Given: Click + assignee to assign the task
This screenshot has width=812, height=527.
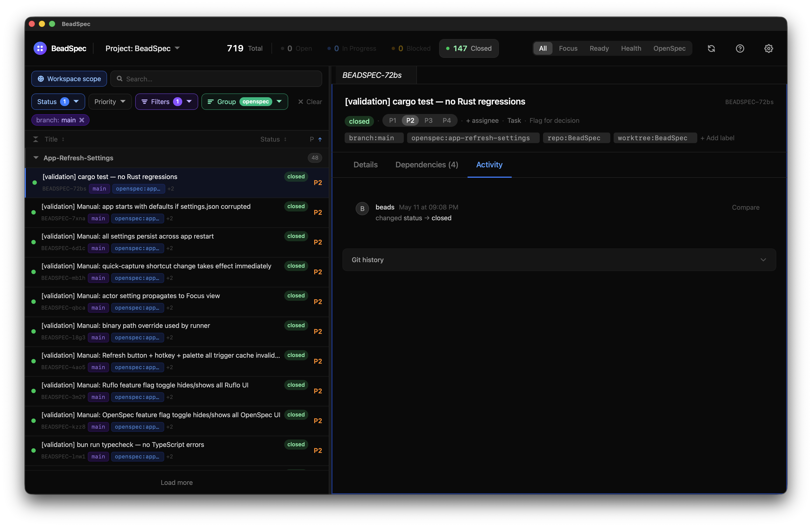Looking at the screenshot, I should pyautogui.click(x=482, y=120).
